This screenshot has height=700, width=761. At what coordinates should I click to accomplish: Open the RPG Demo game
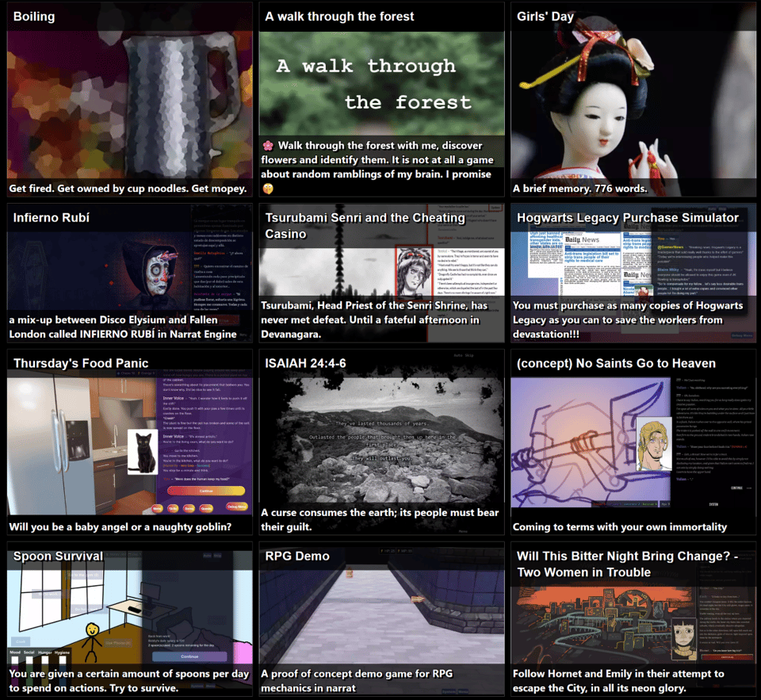(x=381, y=610)
